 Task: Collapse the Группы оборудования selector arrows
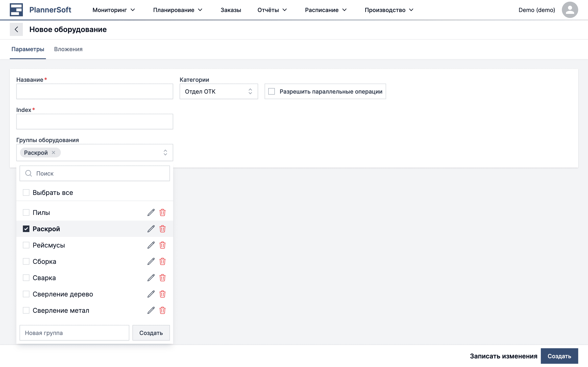165,153
